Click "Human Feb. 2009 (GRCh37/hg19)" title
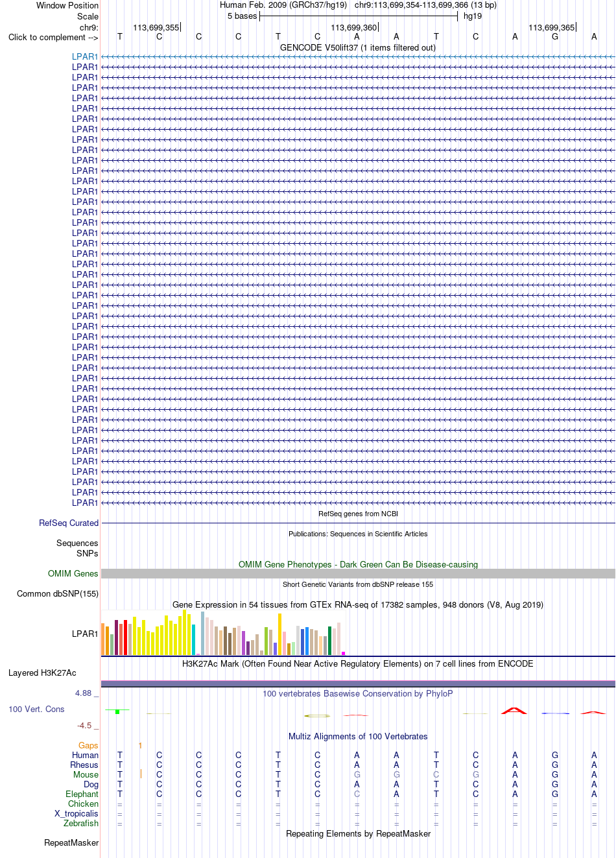 [283, 5]
